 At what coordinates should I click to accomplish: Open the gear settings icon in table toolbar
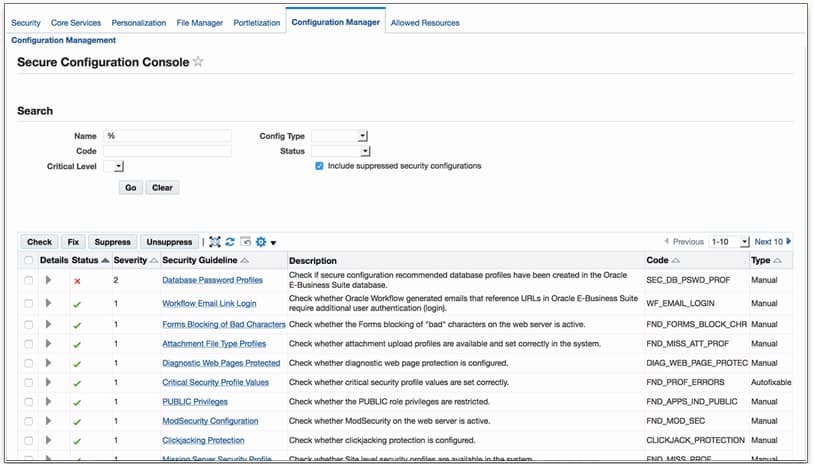point(261,242)
